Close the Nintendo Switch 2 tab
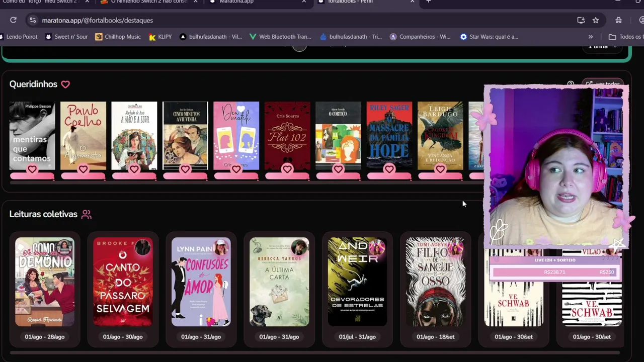 (x=196, y=2)
